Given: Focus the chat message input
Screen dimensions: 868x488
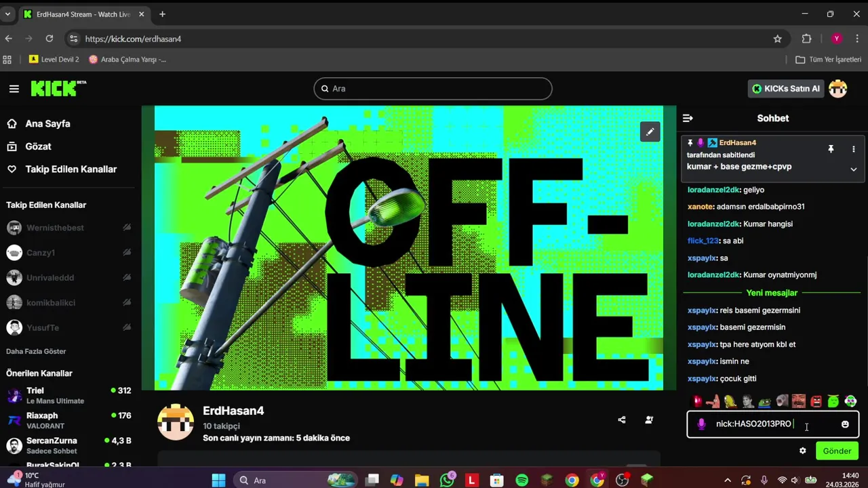Looking at the screenshot, I should 773,424.
